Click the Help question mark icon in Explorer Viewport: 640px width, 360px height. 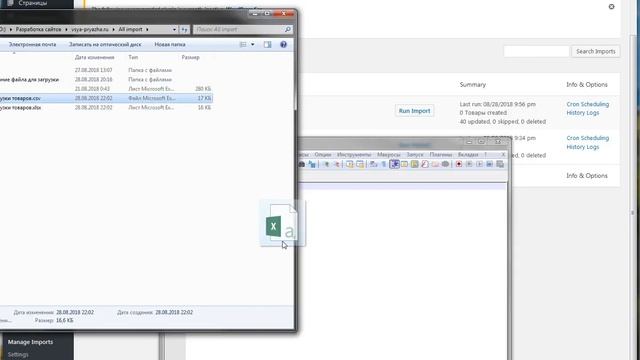[x=283, y=44]
